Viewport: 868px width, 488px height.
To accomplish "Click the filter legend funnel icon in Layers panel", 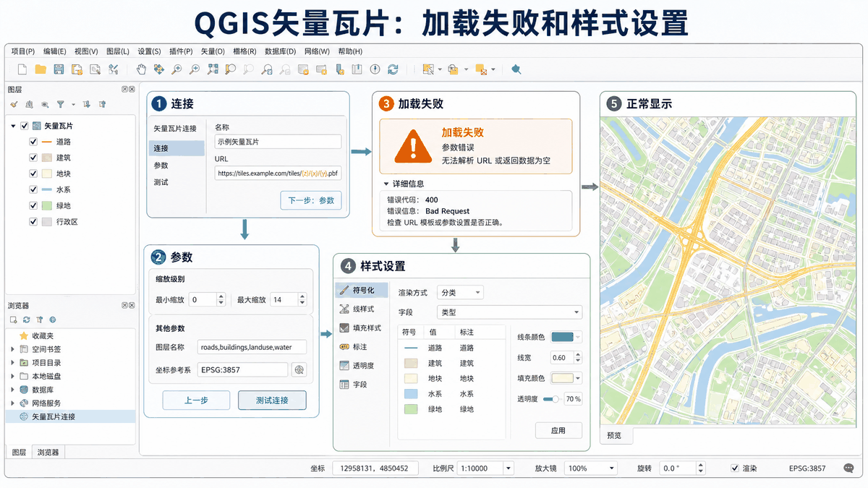I will (61, 104).
